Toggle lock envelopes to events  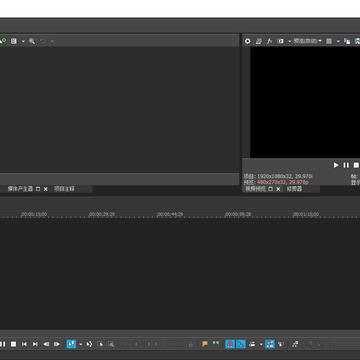270,344
